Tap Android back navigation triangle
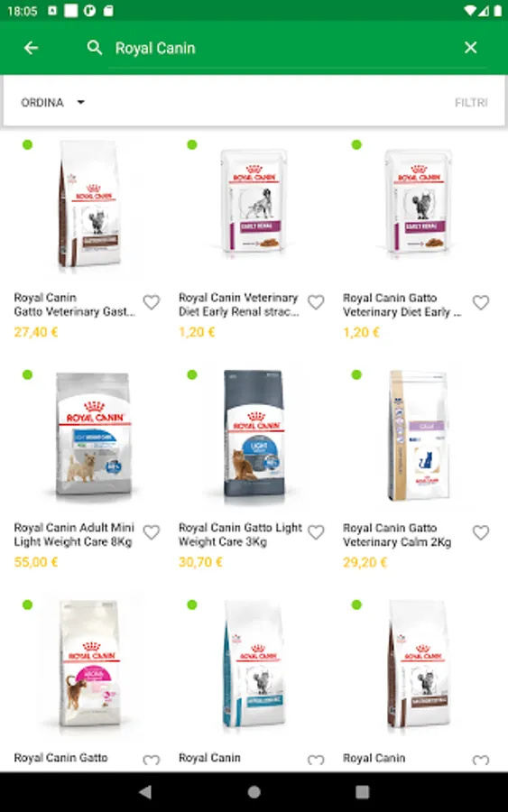This screenshot has height=812, width=508. 145,792
